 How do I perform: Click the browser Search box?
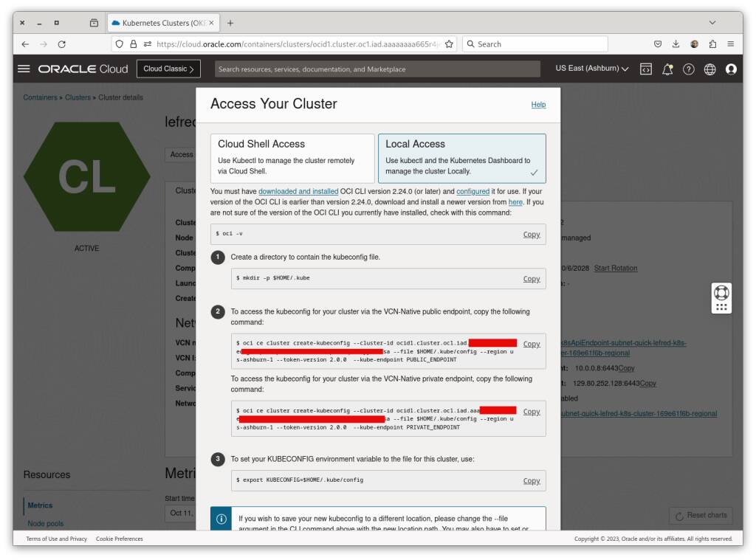pyautogui.click(x=535, y=44)
